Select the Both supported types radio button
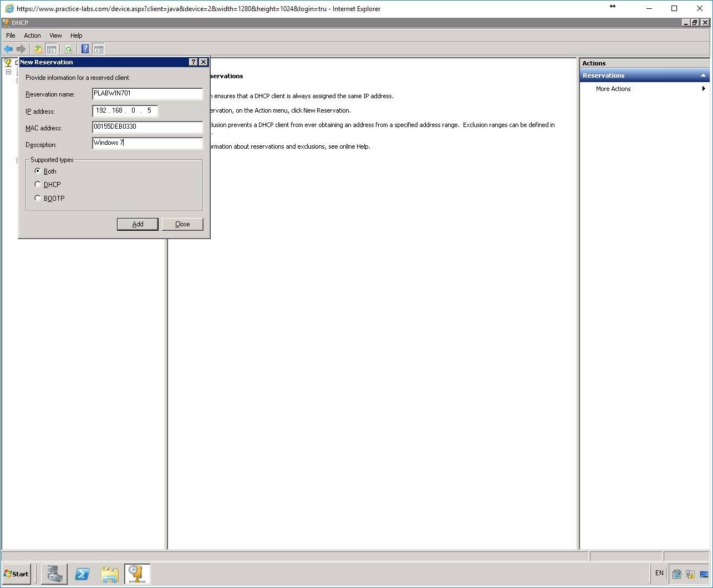The width and height of the screenshot is (713, 588). [37, 171]
